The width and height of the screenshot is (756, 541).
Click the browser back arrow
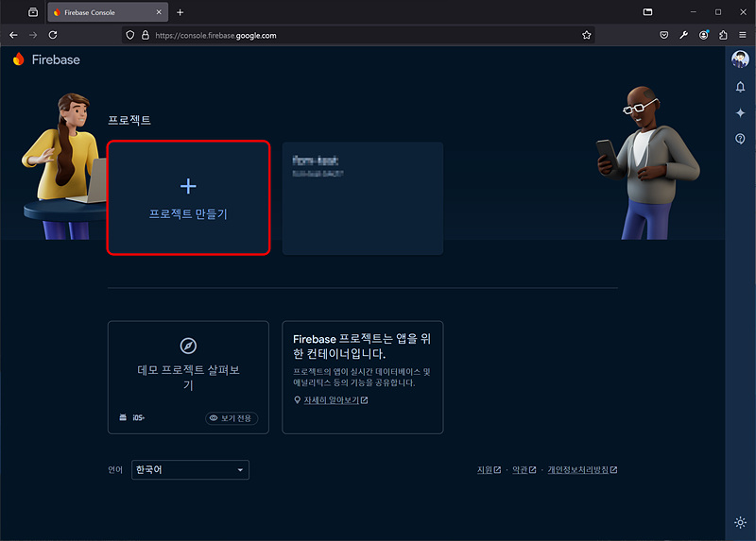point(13,35)
